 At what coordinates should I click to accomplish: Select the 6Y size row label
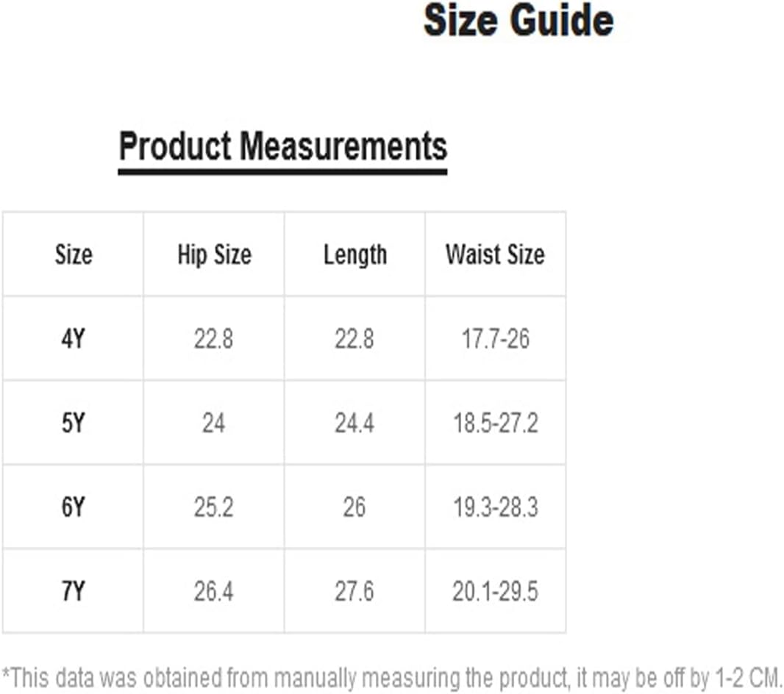pos(74,507)
